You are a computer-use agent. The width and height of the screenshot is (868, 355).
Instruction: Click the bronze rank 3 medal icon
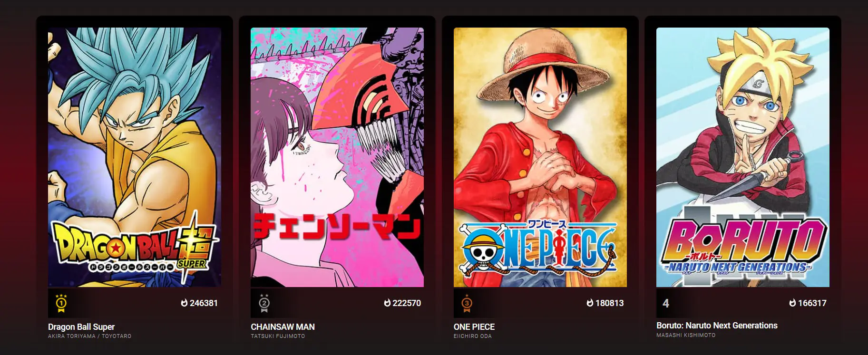point(467,303)
